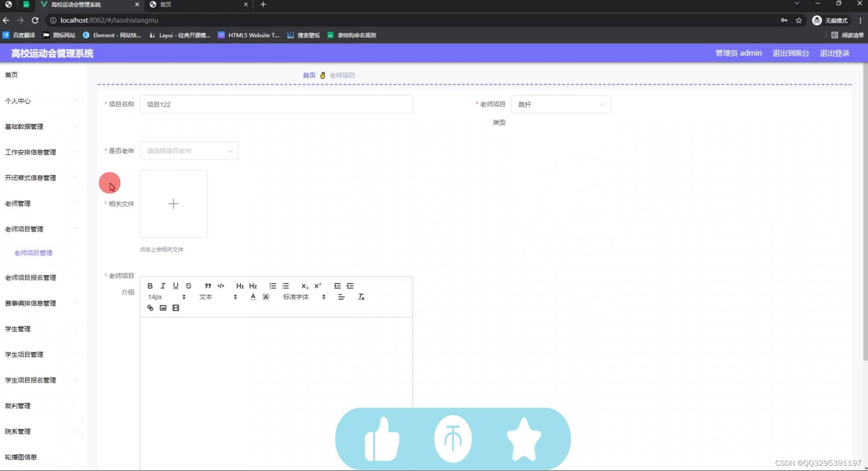Insert a hyperlink in the editor
Image resolution: width=868 pixels, height=471 pixels.
pos(150,308)
